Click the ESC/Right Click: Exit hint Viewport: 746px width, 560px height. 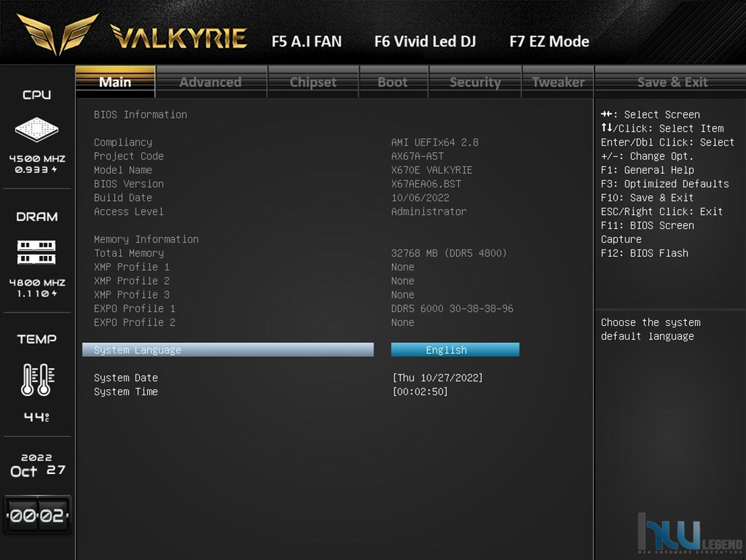pyautogui.click(x=662, y=211)
